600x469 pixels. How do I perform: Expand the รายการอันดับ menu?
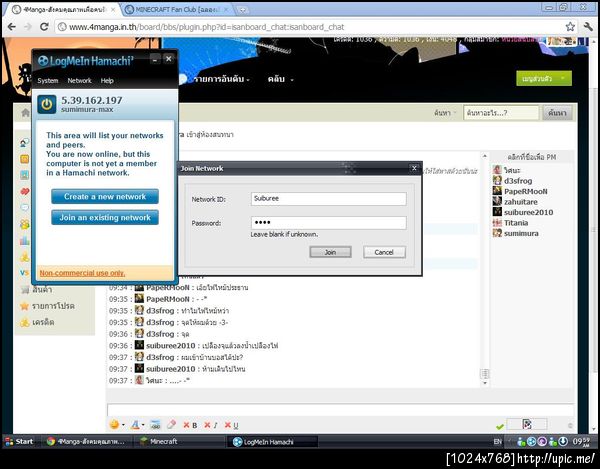click(x=221, y=79)
